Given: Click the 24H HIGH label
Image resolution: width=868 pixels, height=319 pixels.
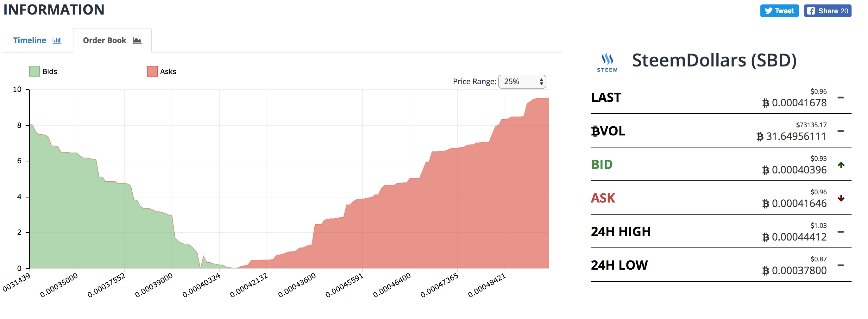Looking at the screenshot, I should pyautogui.click(x=621, y=232).
